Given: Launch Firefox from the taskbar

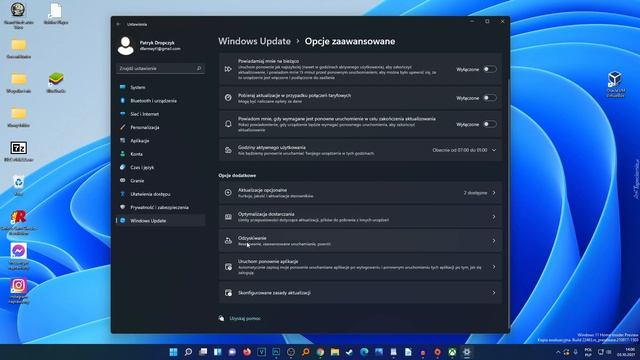Looking at the screenshot, I should click(x=247, y=352).
